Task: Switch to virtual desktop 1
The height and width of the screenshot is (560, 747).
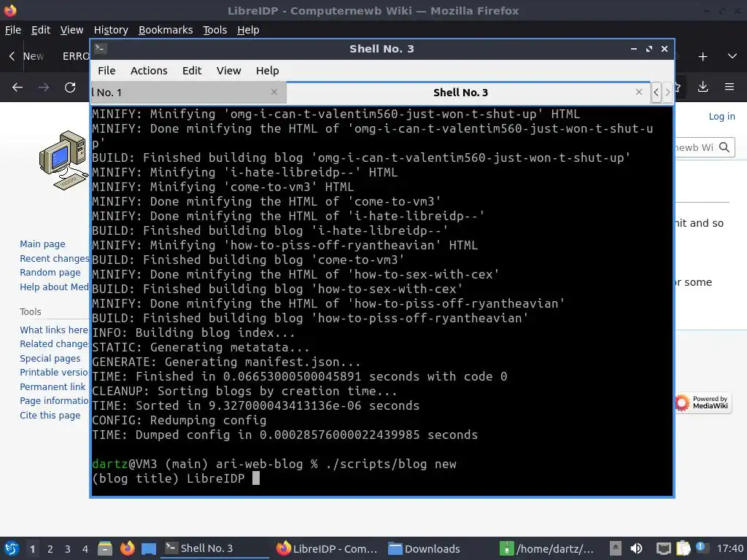Action: (x=32, y=549)
